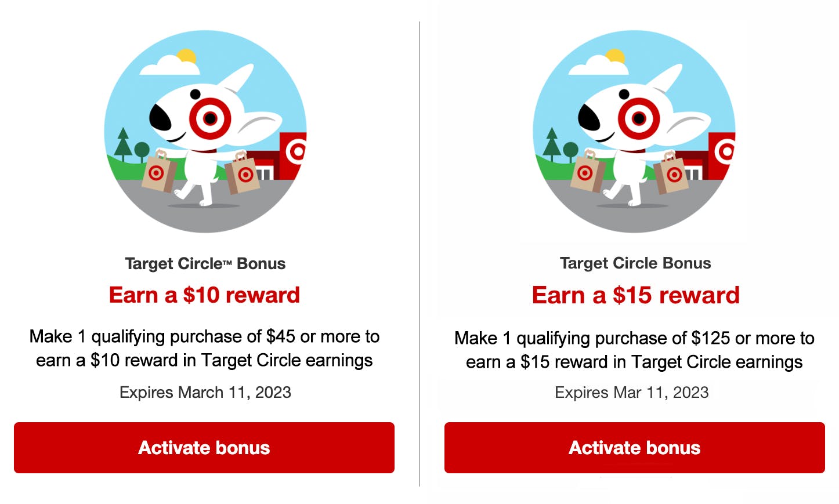Viewport: 839px width, 504px height.
Task: Click the 'Expires Mar 11, 2023' text on the right
Action: pos(631,393)
